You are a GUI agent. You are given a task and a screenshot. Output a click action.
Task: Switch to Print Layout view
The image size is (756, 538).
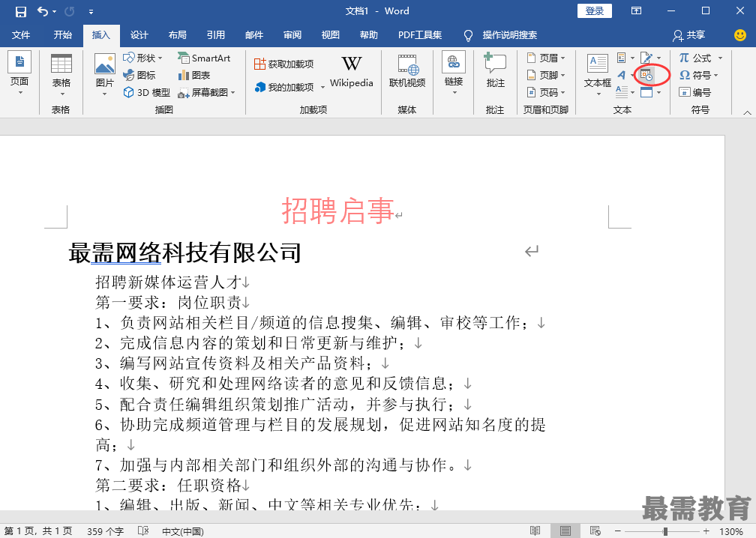point(565,531)
